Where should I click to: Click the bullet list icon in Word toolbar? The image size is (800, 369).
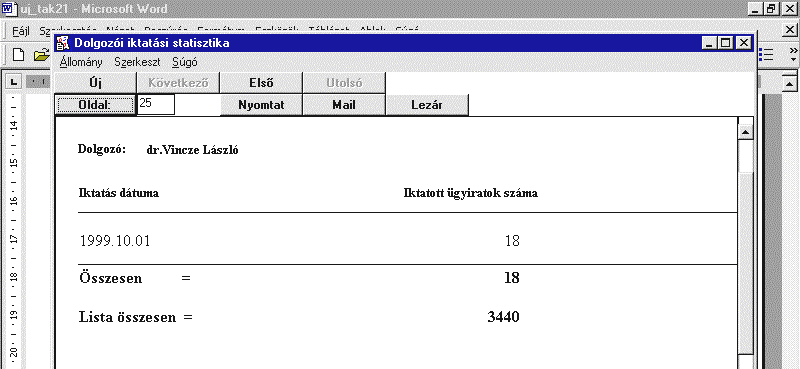coord(767,55)
